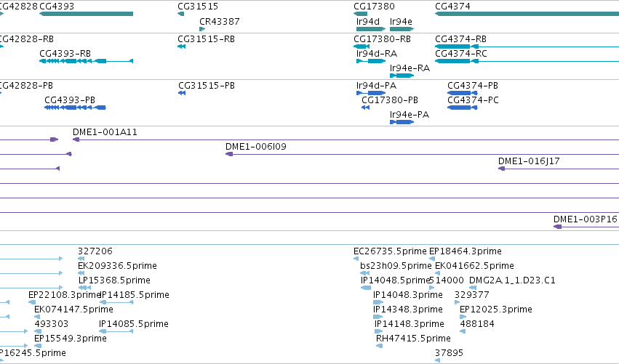Click the CG17380 gene label
Screen dimensions: 619x364
(374, 7)
